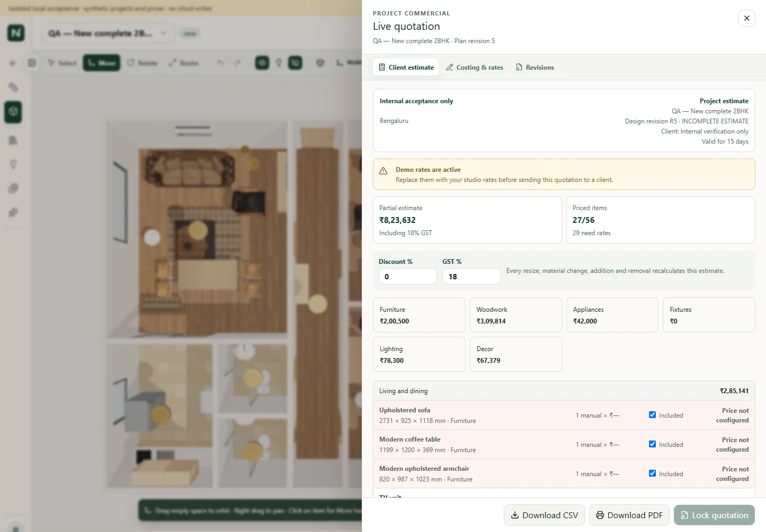This screenshot has height=532, width=766.
Task: Choose the Rotate tool in the editor toolbar
Action: coord(143,63)
